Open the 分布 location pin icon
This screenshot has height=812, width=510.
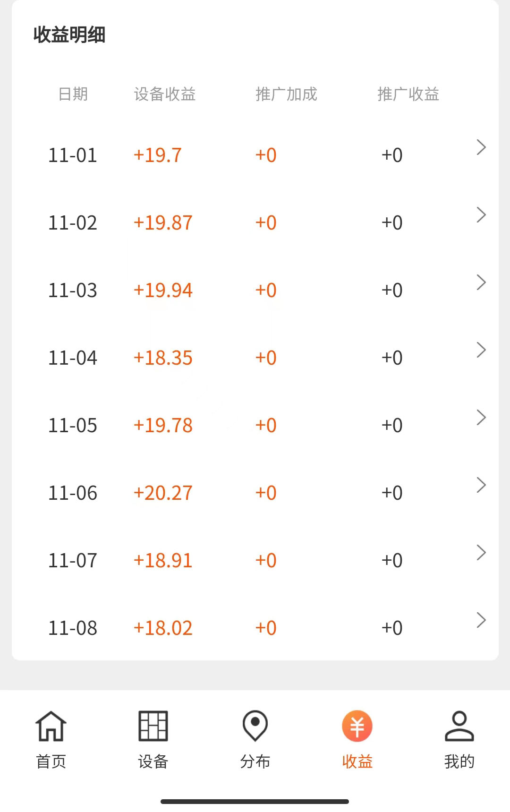click(x=255, y=726)
